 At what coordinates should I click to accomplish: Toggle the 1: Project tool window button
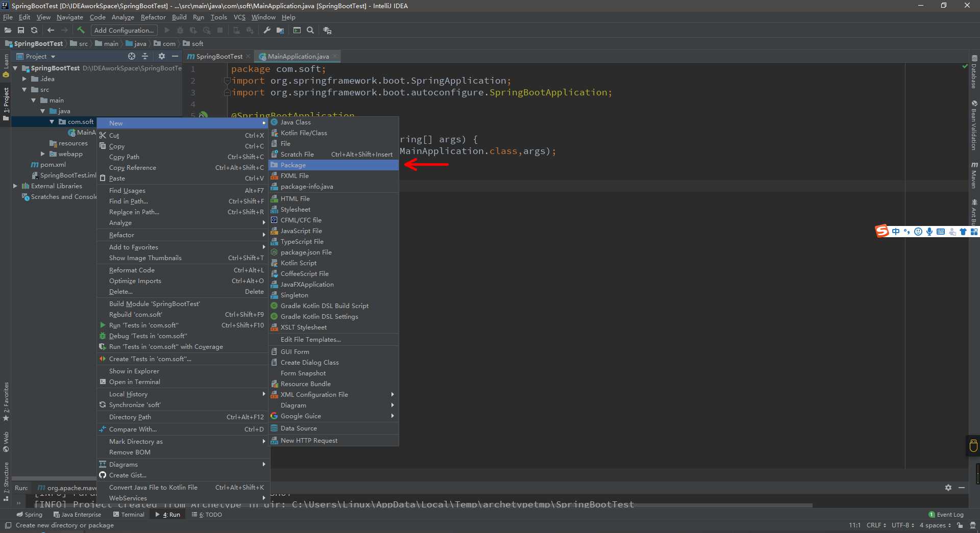[x=6, y=104]
